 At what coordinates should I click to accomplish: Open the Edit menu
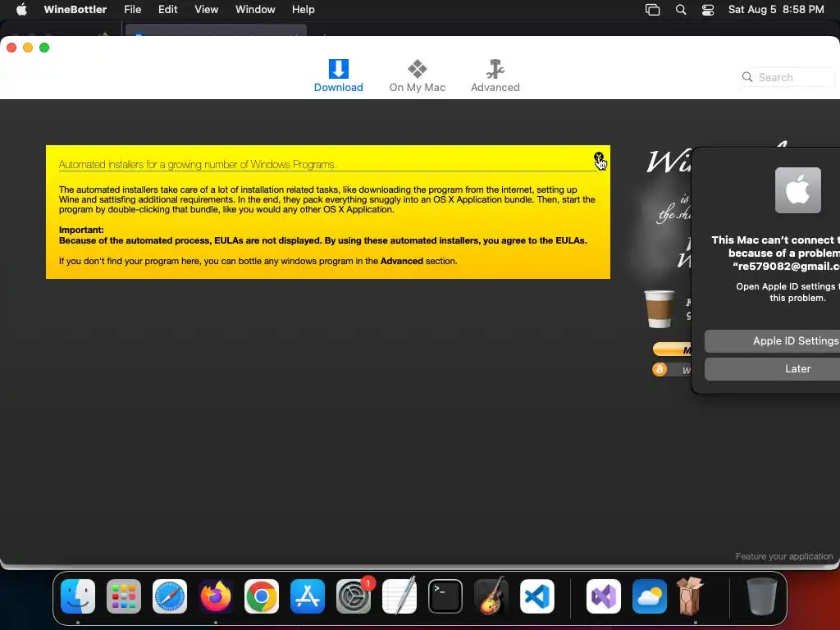pyautogui.click(x=167, y=10)
